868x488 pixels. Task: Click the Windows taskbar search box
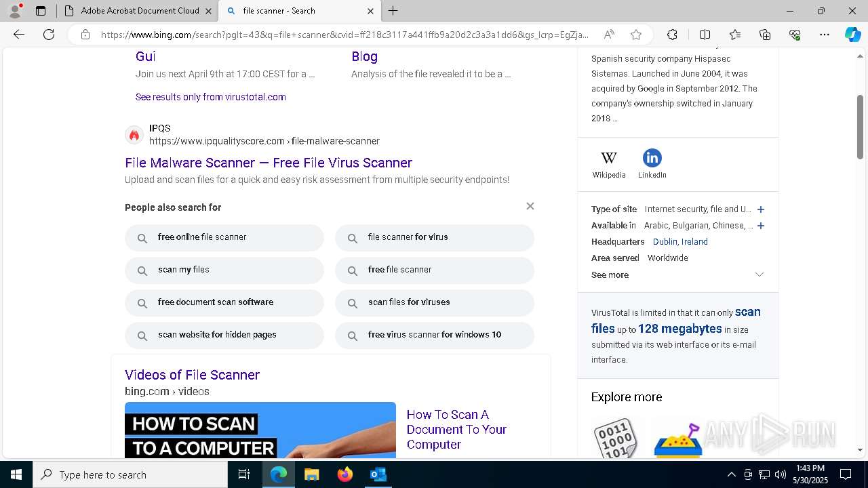click(x=130, y=474)
